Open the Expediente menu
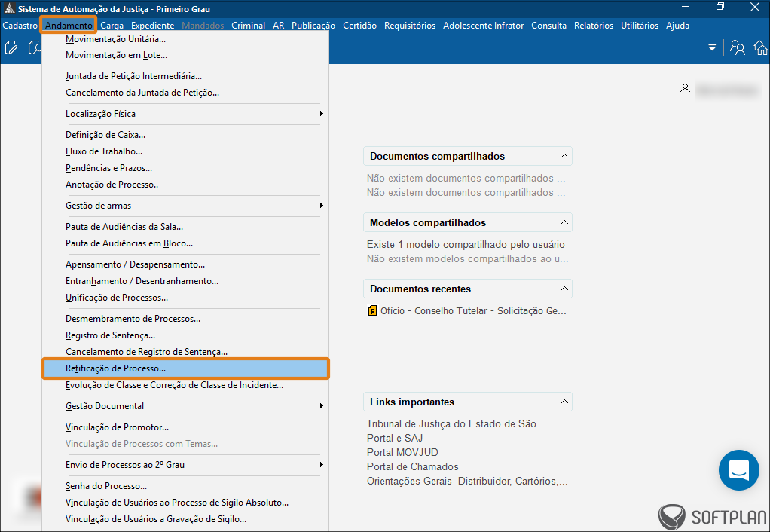The width and height of the screenshot is (770, 532). (x=152, y=26)
